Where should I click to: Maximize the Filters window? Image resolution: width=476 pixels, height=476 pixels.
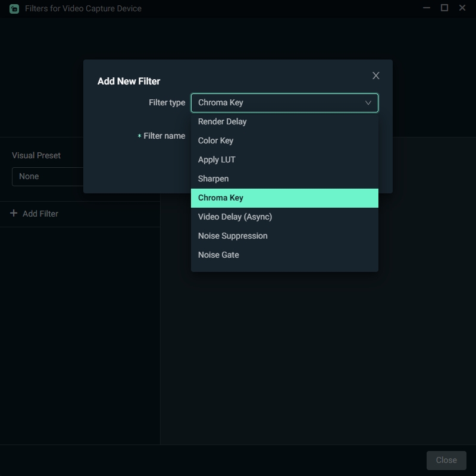444,8
